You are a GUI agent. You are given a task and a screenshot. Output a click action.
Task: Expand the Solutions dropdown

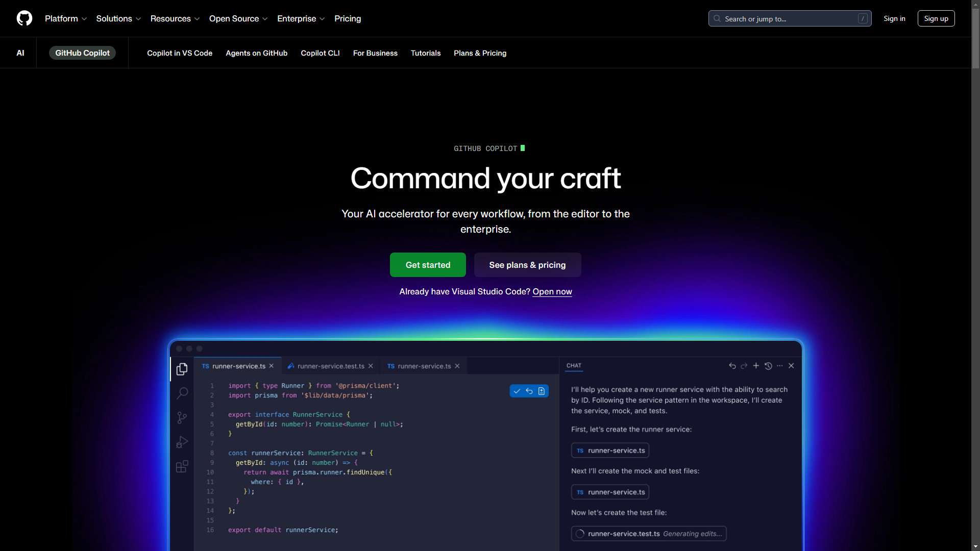118,19
